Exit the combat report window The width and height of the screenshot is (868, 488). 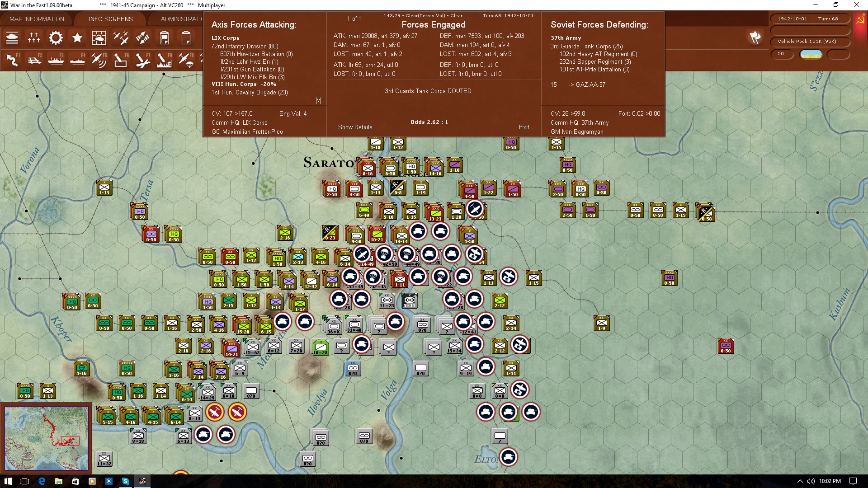(524, 127)
